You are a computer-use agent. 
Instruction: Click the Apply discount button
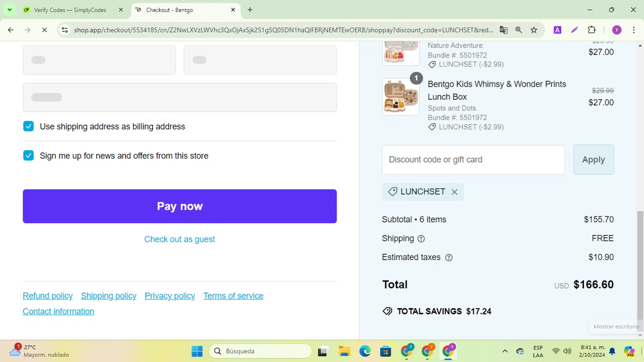pyautogui.click(x=593, y=160)
